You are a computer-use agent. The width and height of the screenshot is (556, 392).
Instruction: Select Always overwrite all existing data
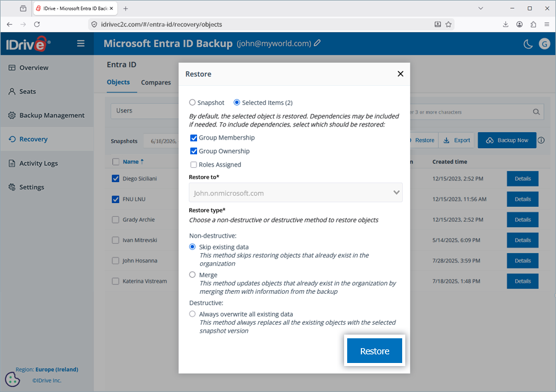click(192, 314)
